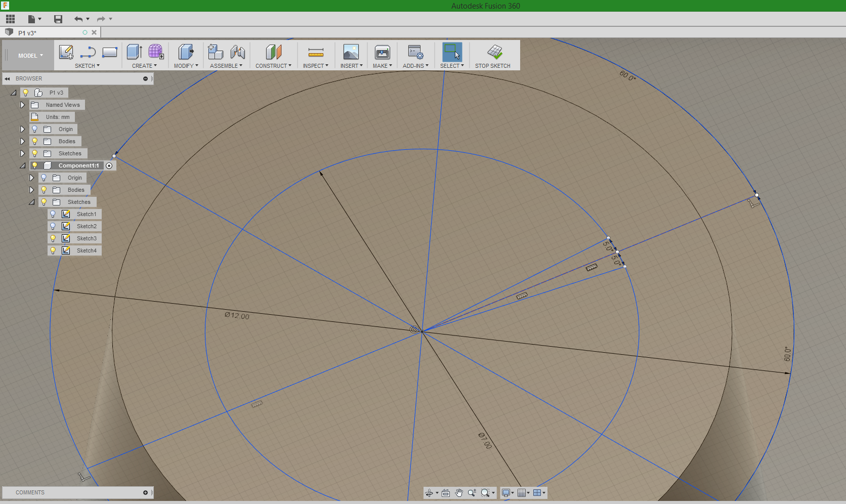The height and width of the screenshot is (504, 846).
Task: Click the Ø12.00 diameter dimension
Action: (x=237, y=316)
